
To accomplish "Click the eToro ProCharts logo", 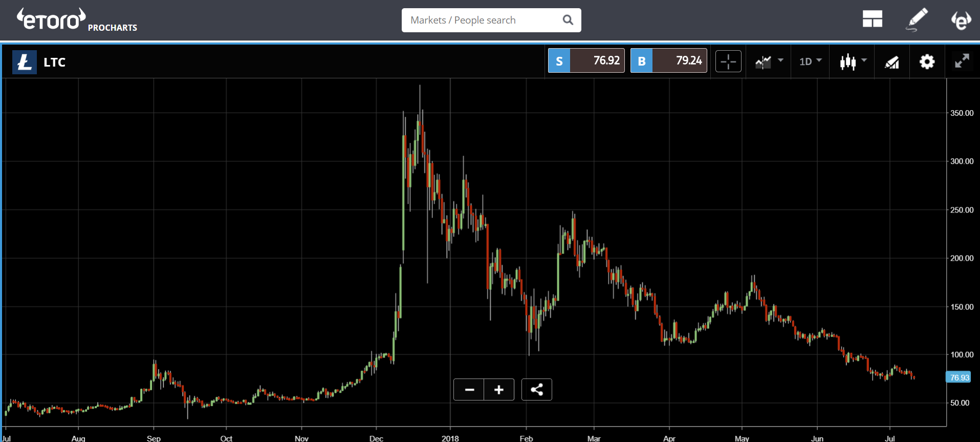I will pos(77,20).
